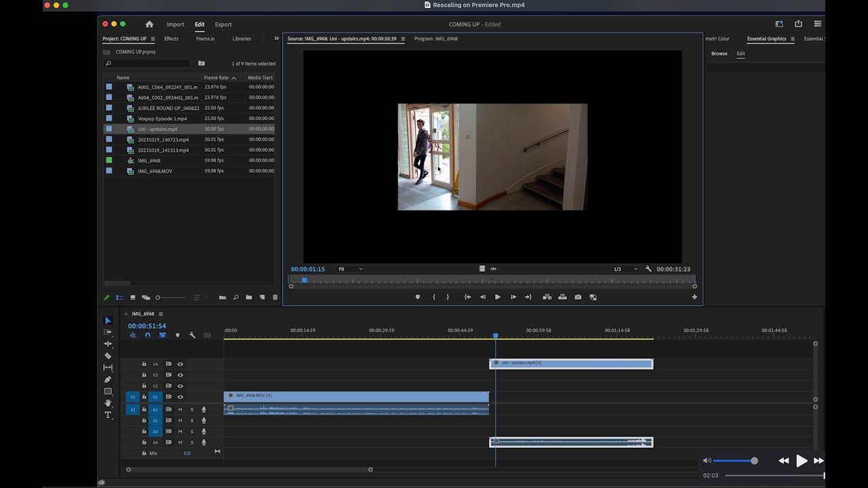The image size is (868, 488).
Task: Select the Type tool
Action: (x=107, y=415)
